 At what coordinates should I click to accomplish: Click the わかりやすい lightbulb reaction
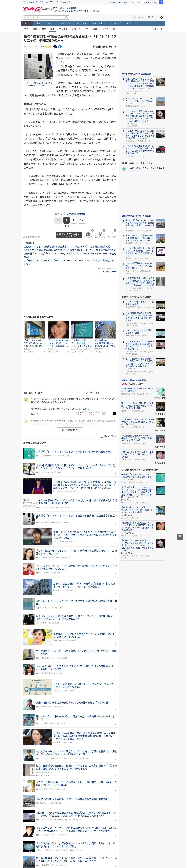[x=100, y=235]
